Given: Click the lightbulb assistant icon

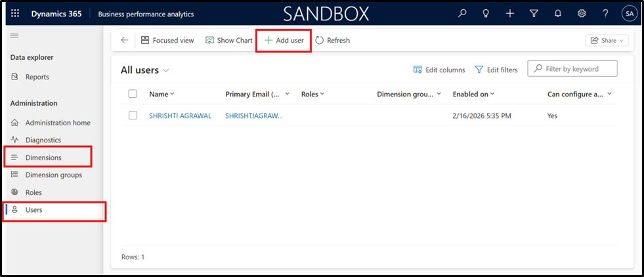Looking at the screenshot, I should [x=486, y=14].
